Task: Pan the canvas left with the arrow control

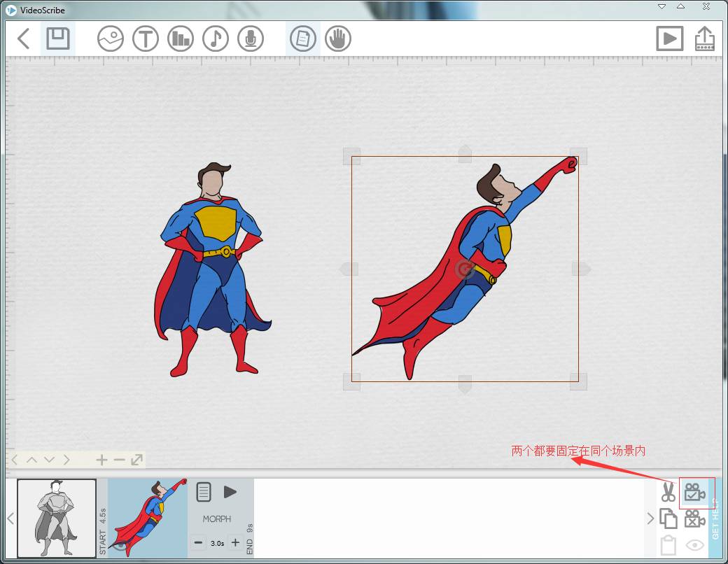Action: pyautogui.click(x=15, y=460)
